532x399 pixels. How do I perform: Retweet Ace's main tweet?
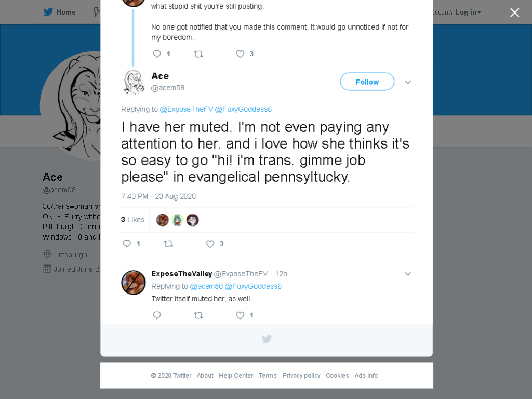point(168,243)
